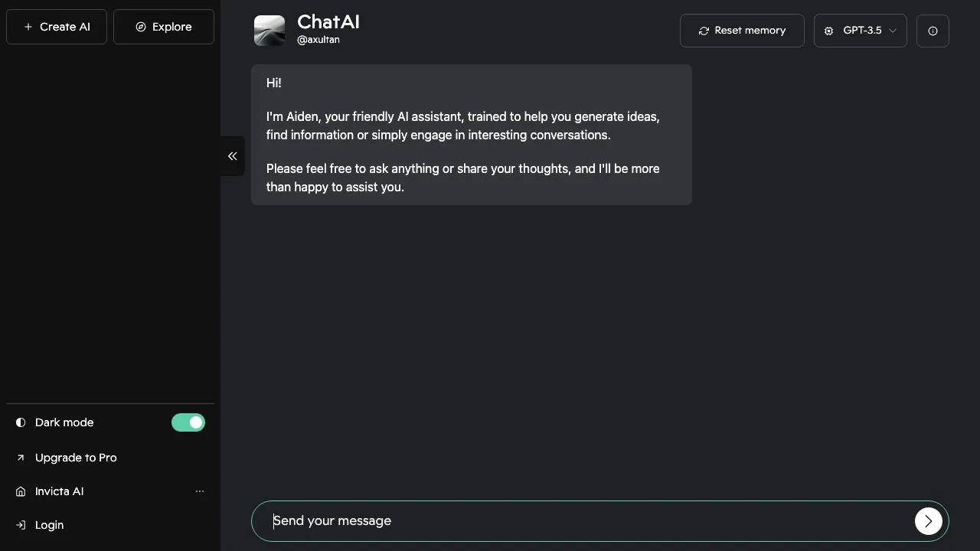Image resolution: width=980 pixels, height=551 pixels.
Task: Click the Login arrow icon
Action: pos(21,525)
